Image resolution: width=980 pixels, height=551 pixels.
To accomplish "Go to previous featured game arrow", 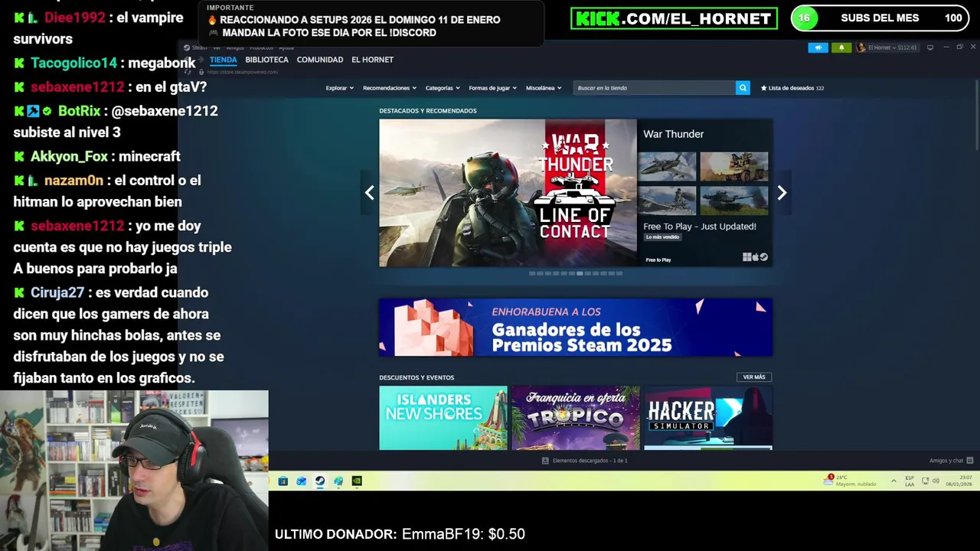I will tap(369, 193).
